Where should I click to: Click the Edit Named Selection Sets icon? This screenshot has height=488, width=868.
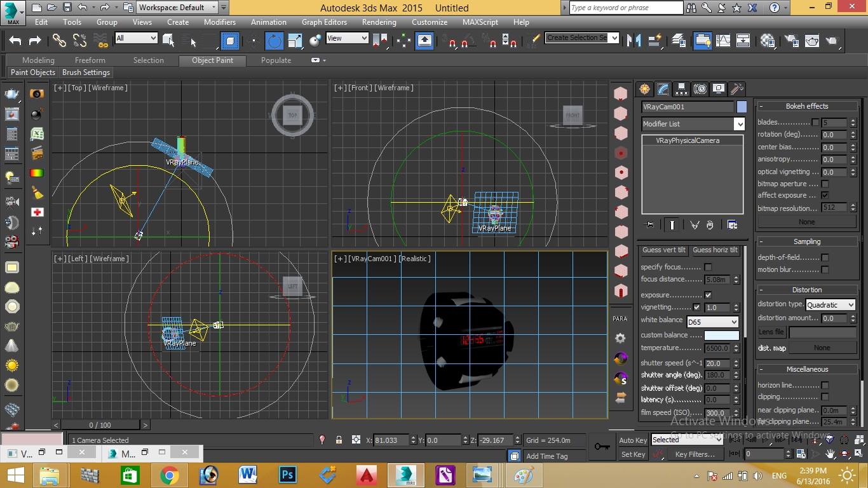pos(536,39)
